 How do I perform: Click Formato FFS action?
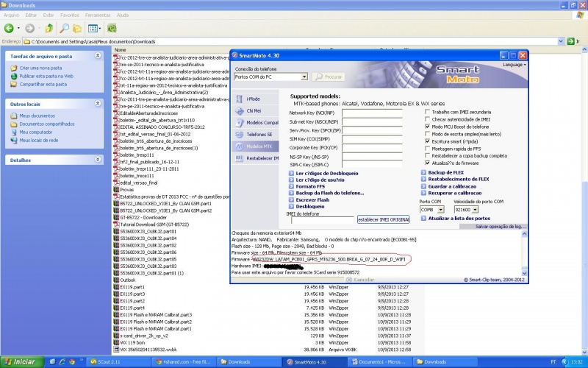(310, 186)
